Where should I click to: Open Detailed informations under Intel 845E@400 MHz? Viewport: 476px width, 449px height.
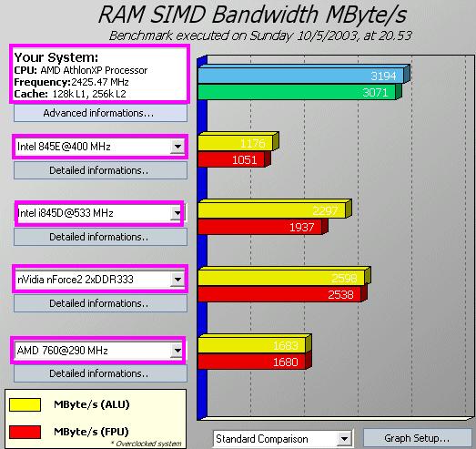pyautogui.click(x=100, y=170)
